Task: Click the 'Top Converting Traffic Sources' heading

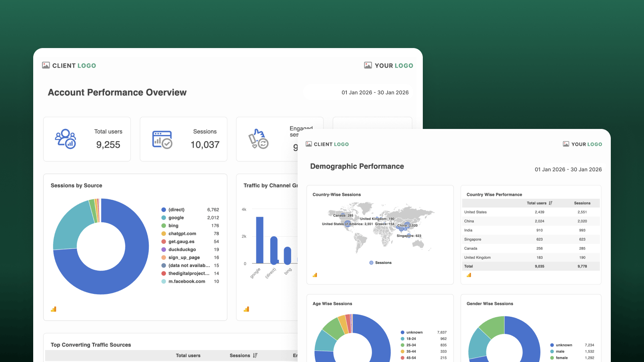Action: click(x=91, y=345)
